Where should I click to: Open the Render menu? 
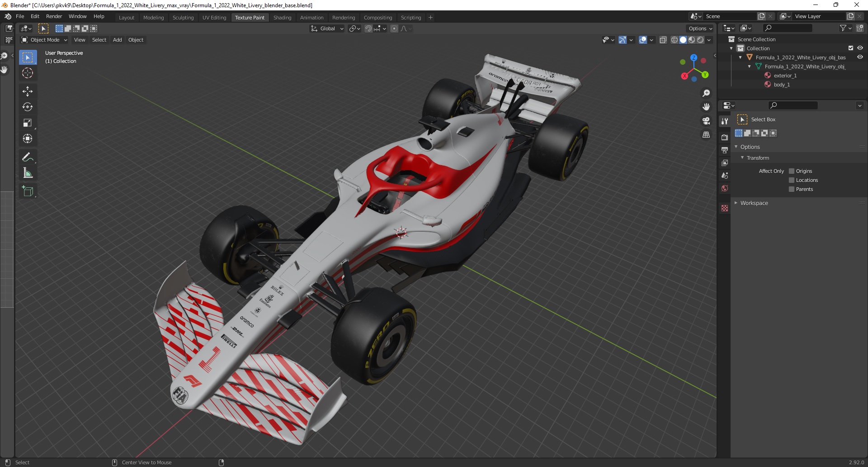click(54, 16)
